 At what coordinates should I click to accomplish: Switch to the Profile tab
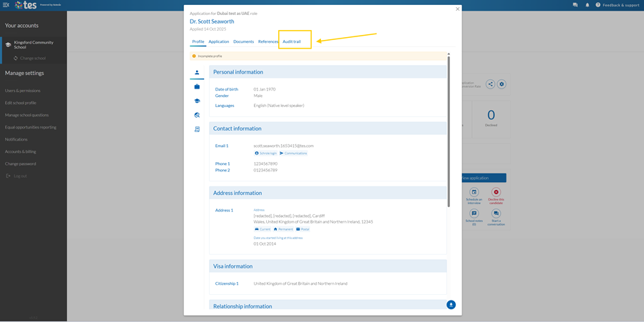click(198, 41)
